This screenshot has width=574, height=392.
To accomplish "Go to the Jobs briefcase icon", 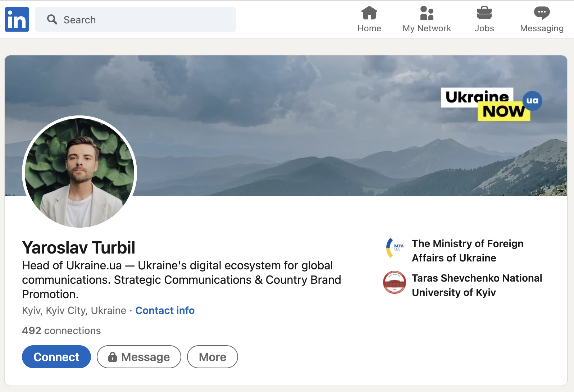I will click(x=484, y=13).
